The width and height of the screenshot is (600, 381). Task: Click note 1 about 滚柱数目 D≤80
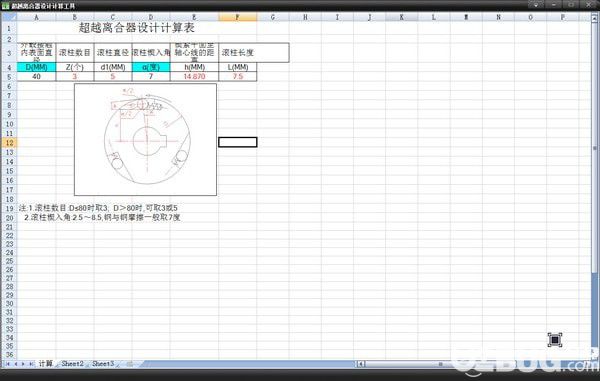pos(98,208)
